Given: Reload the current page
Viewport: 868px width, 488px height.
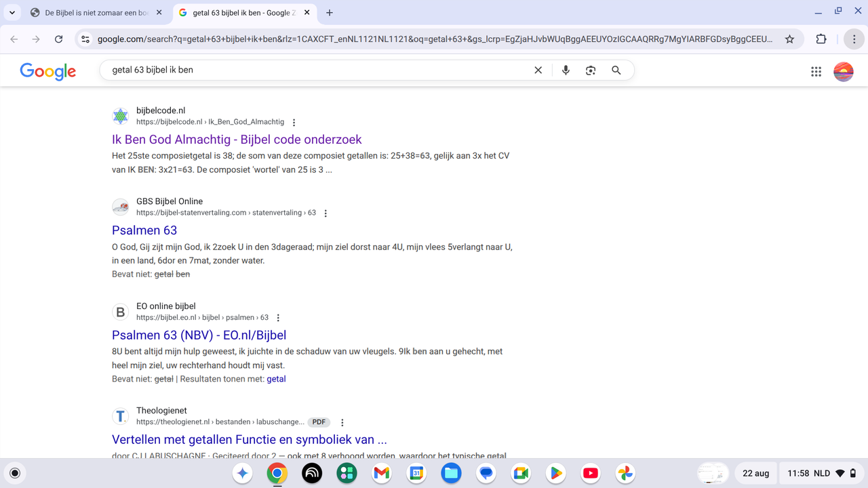Looking at the screenshot, I should tap(59, 39).
